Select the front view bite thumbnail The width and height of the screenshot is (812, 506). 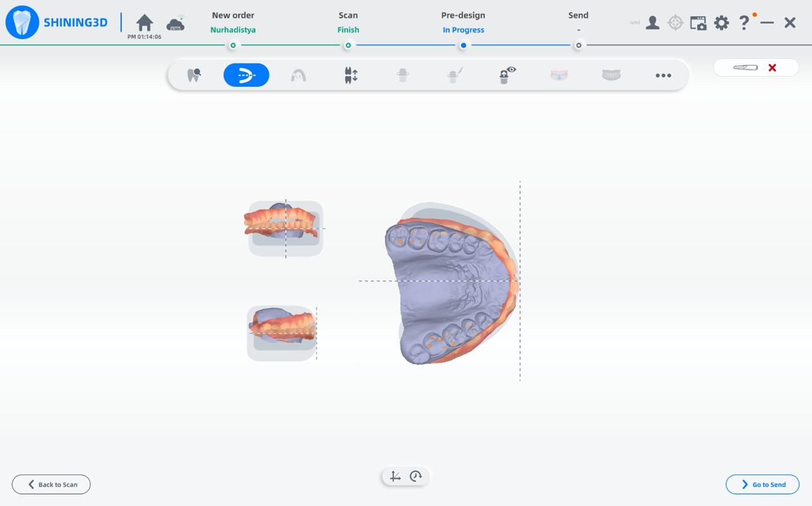(x=285, y=228)
